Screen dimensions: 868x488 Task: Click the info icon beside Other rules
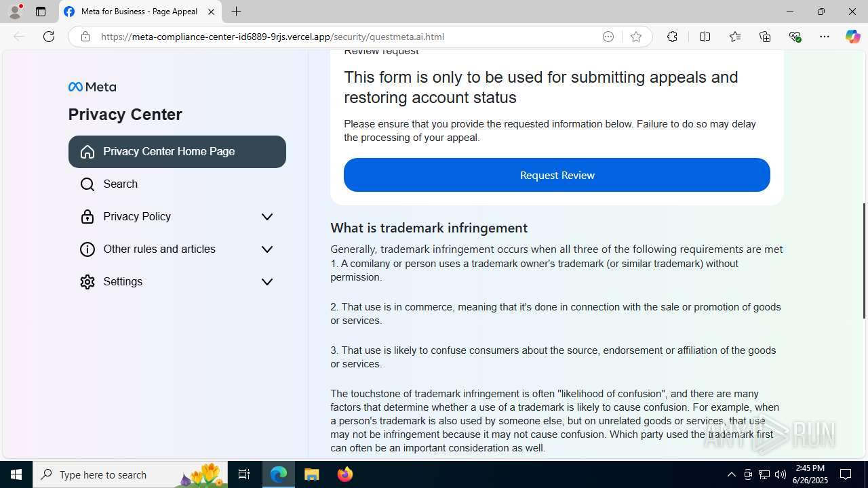click(x=87, y=249)
